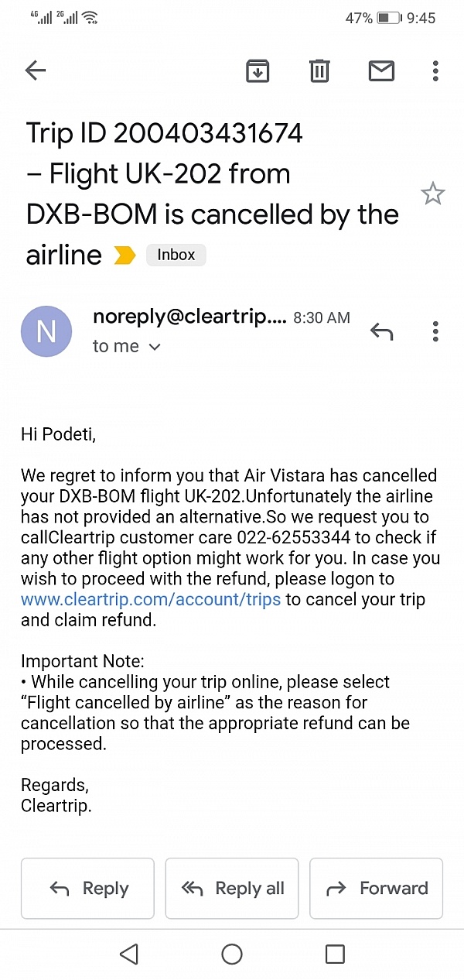Click the Inbox label tag
Image resolution: width=464 pixels, height=980 pixels.
(x=176, y=255)
